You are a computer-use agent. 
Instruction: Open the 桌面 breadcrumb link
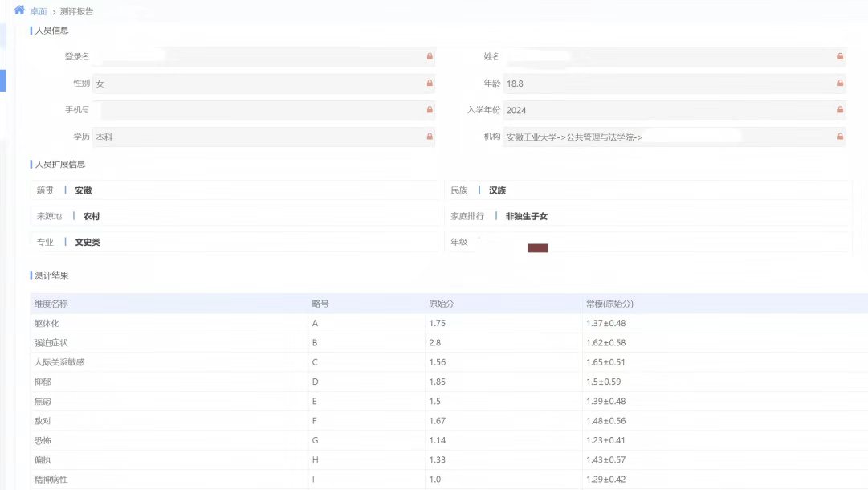point(39,12)
